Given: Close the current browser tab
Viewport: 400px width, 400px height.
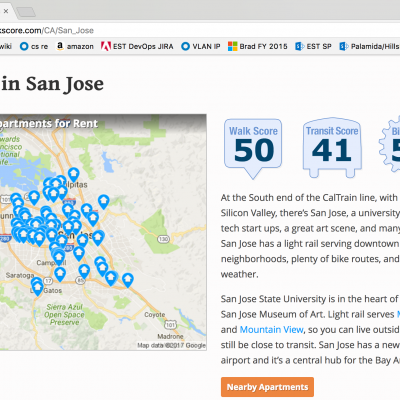Looking at the screenshot, I should point(6,11).
